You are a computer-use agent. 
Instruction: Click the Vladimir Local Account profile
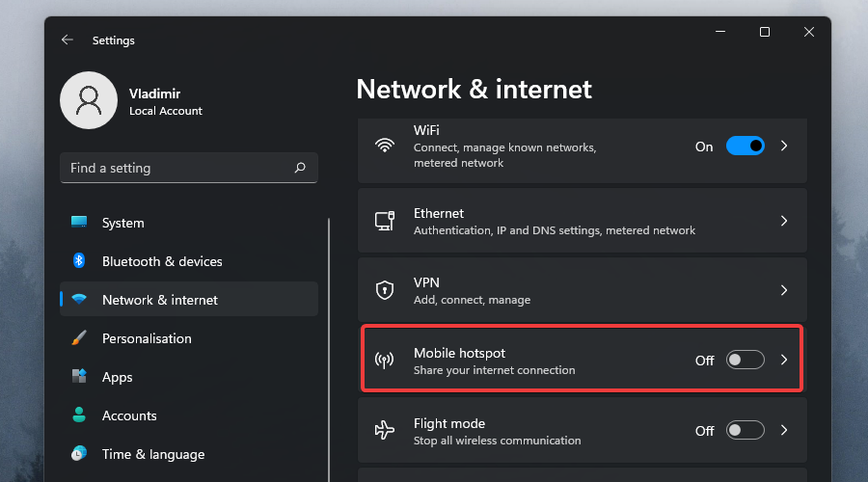[x=135, y=101]
